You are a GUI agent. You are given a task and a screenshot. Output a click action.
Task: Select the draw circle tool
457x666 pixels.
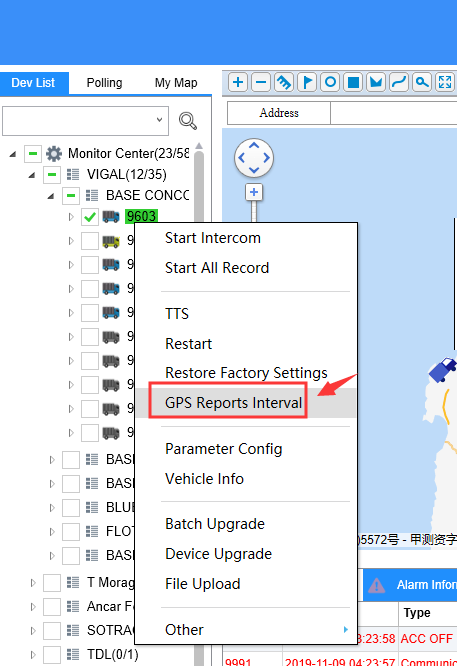pos(330,82)
